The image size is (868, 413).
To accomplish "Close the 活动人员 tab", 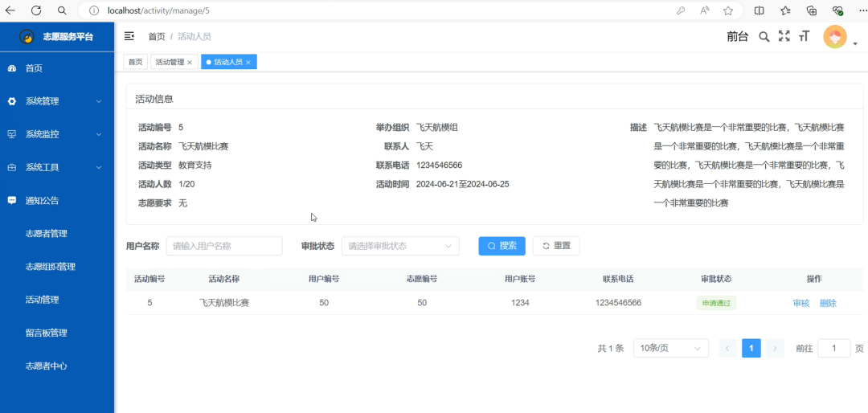I will pos(248,63).
